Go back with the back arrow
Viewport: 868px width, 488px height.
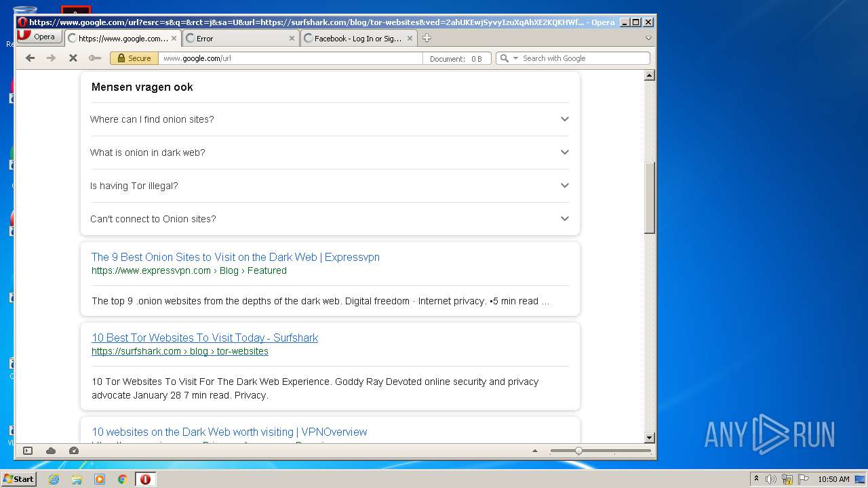30,58
